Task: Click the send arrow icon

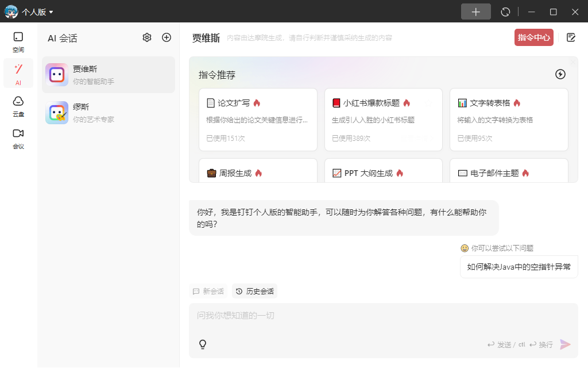Action: tap(565, 344)
